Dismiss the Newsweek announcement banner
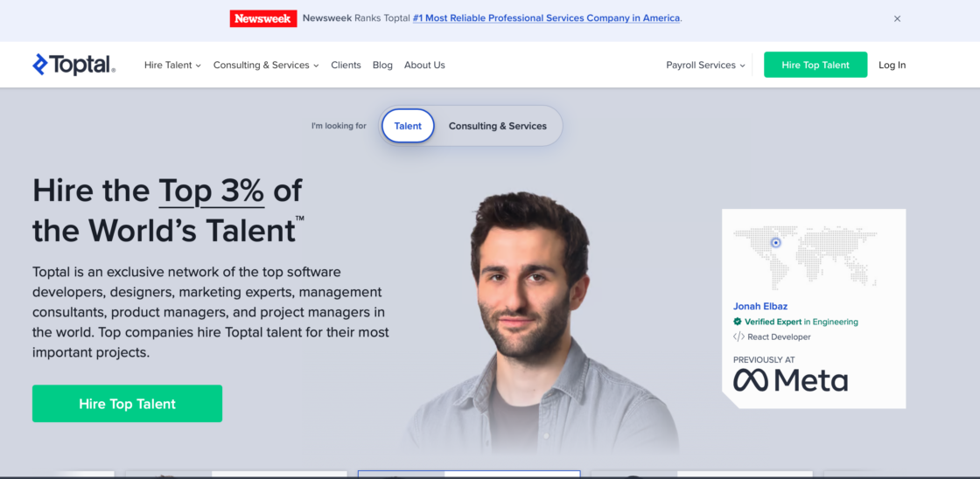This screenshot has width=980, height=479. (897, 18)
